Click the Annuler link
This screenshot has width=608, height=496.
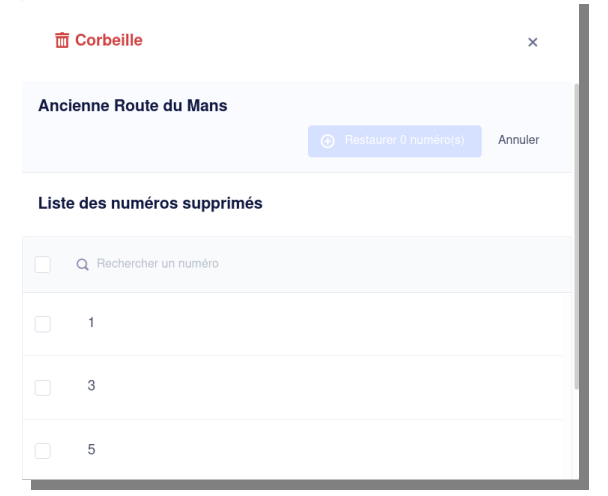(518, 140)
